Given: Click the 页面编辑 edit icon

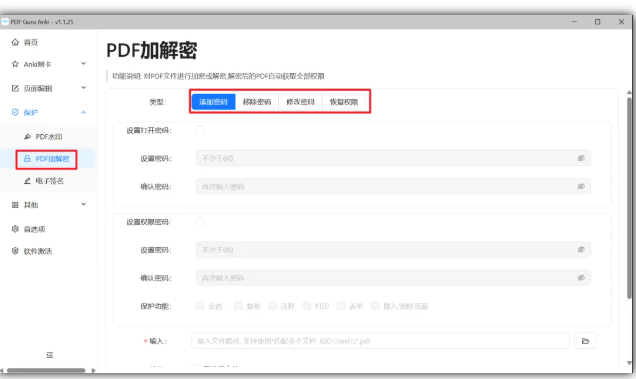Looking at the screenshot, I should pyautogui.click(x=15, y=88).
